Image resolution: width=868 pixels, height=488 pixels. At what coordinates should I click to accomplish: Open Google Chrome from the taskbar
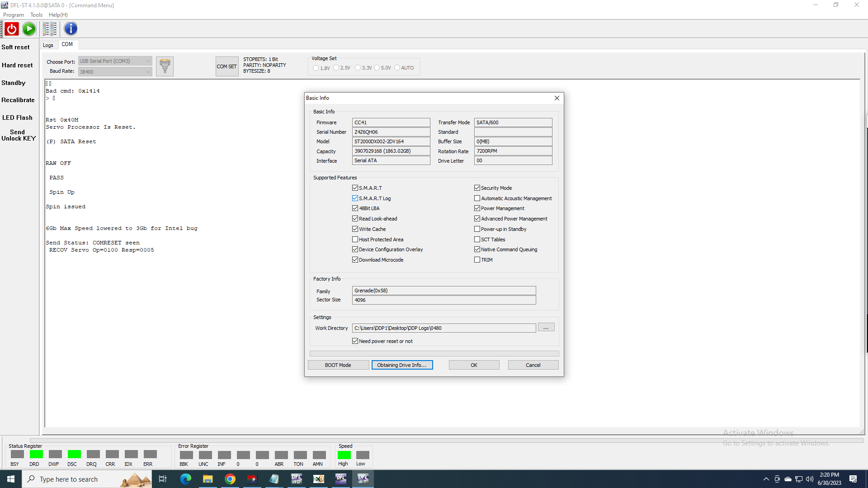point(230,479)
